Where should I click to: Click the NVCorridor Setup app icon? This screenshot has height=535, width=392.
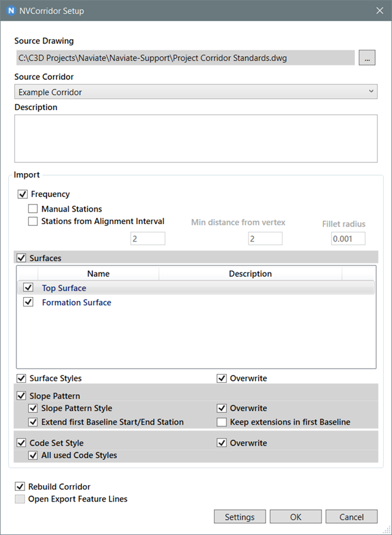11,11
